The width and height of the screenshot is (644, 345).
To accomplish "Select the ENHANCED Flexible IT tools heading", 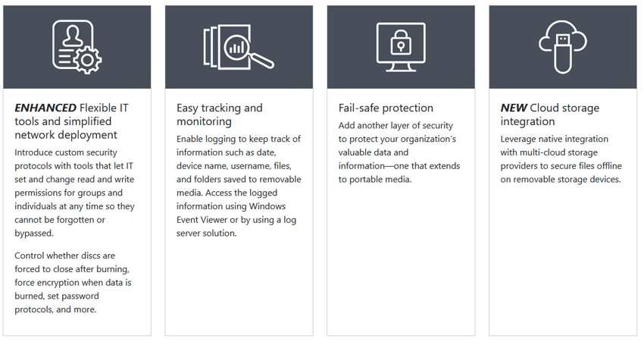I will point(71,121).
